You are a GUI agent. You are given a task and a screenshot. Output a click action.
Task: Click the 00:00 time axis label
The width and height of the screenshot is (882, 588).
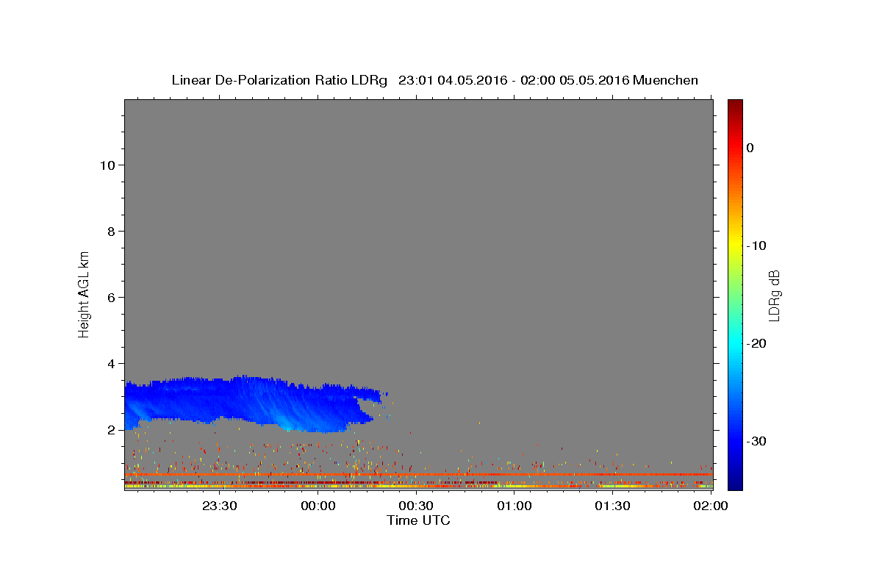318,506
